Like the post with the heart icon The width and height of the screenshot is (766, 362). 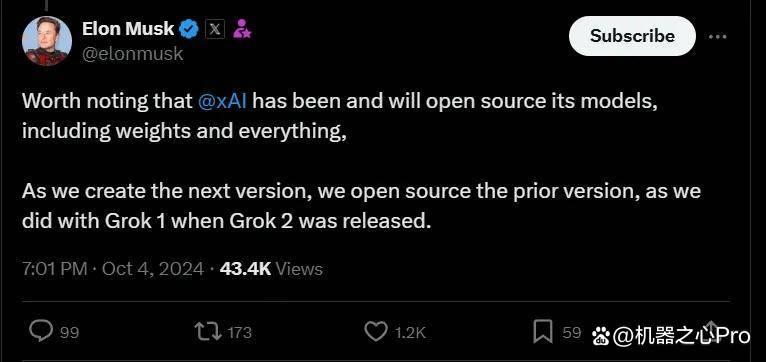coord(376,332)
